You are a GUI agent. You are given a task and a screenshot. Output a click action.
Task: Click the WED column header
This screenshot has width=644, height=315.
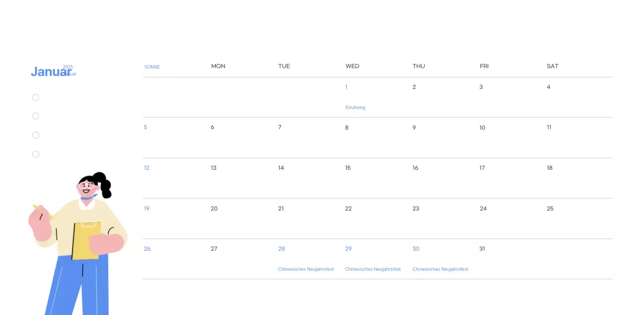click(352, 66)
